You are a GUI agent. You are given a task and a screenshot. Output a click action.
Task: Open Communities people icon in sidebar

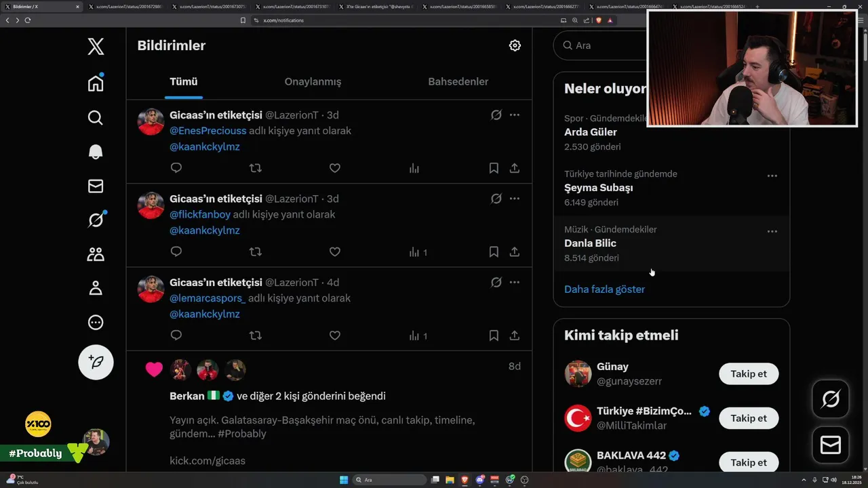coord(96,254)
